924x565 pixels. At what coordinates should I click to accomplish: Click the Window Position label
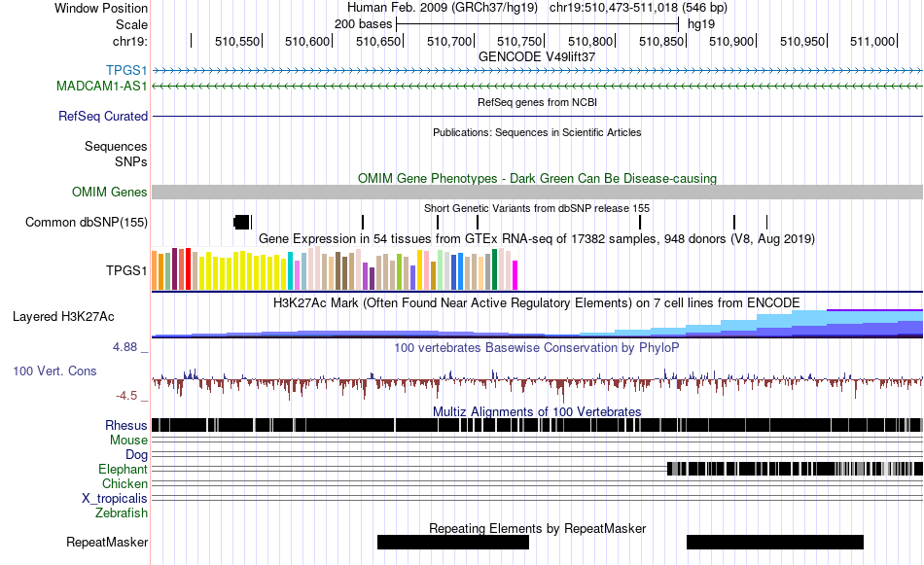tap(101, 8)
